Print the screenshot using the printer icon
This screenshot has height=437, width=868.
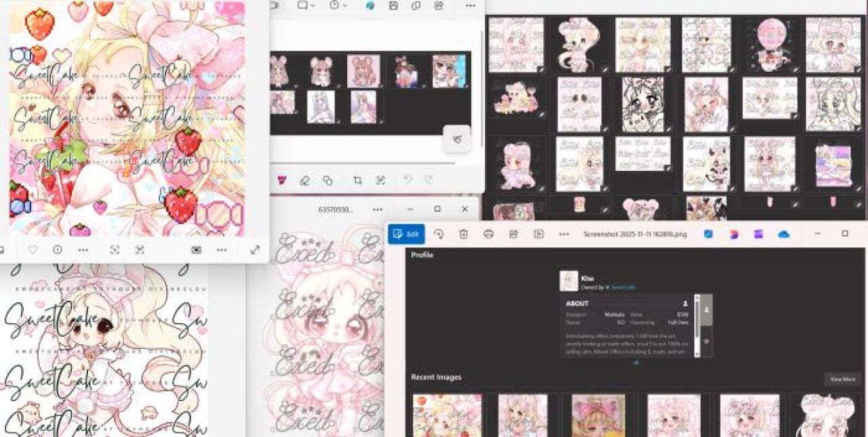(x=488, y=234)
